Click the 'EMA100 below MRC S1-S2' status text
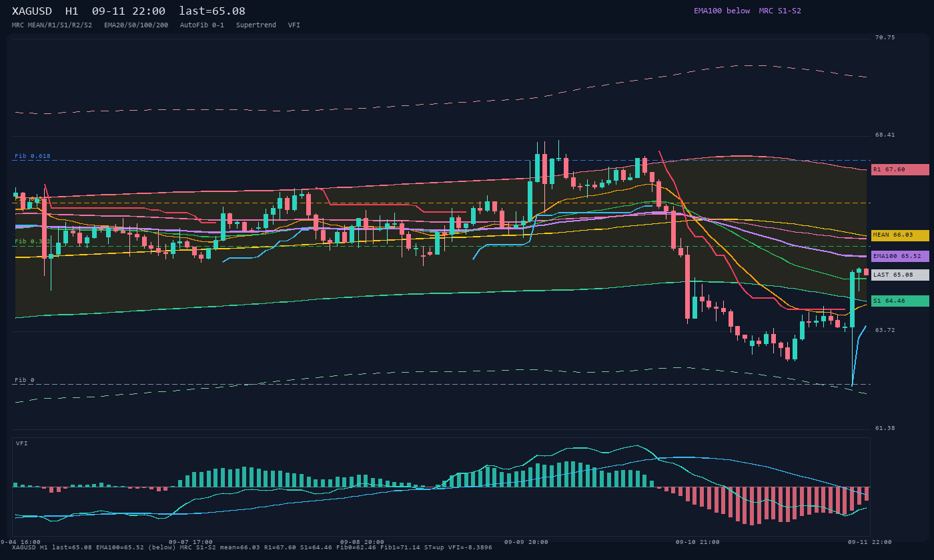934x560 pixels. [x=747, y=11]
